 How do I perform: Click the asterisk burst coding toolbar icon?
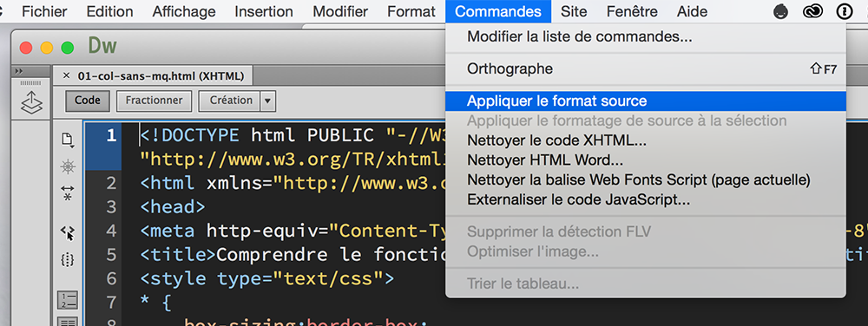(x=68, y=166)
